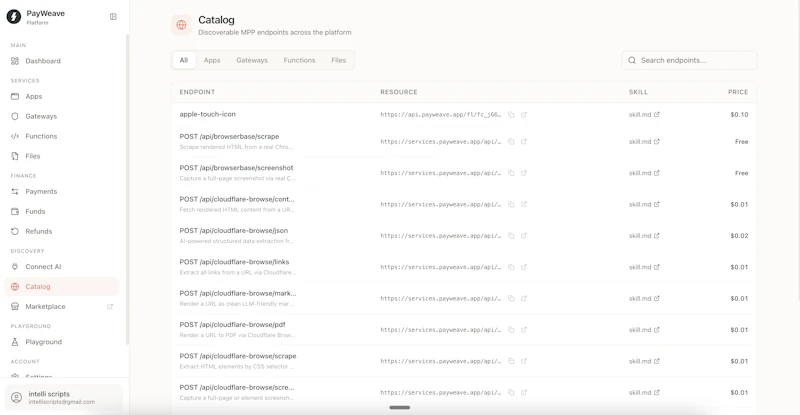Click POST /api/browserbase/screenshot endpoint
800x415 pixels.
tap(236, 168)
